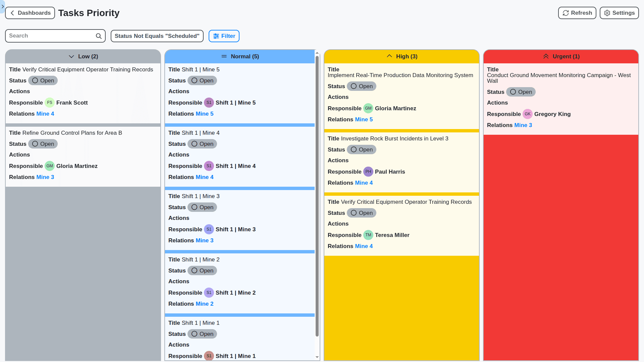Image resolution: width=644 pixels, height=362 pixels.
Task: Click the Refresh icon
Action: pos(566,13)
